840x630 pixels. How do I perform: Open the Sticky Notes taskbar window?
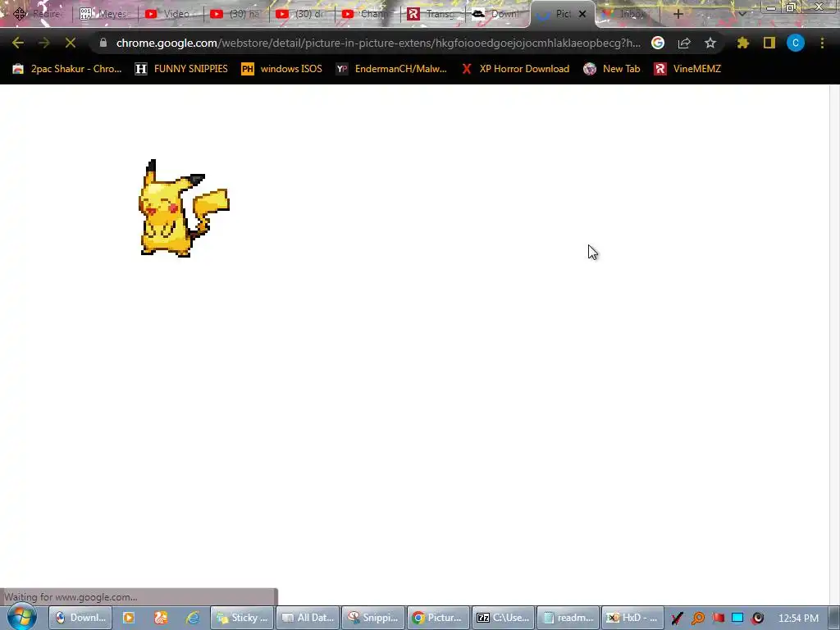tap(242, 618)
